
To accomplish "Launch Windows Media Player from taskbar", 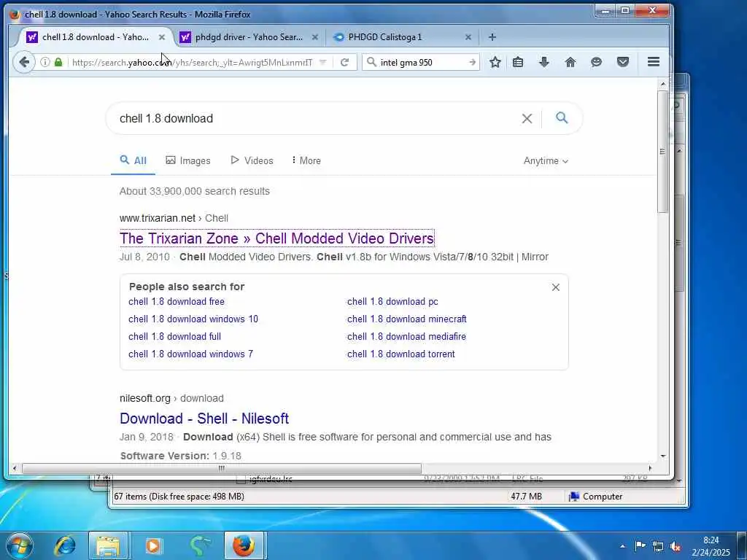I will (153, 545).
